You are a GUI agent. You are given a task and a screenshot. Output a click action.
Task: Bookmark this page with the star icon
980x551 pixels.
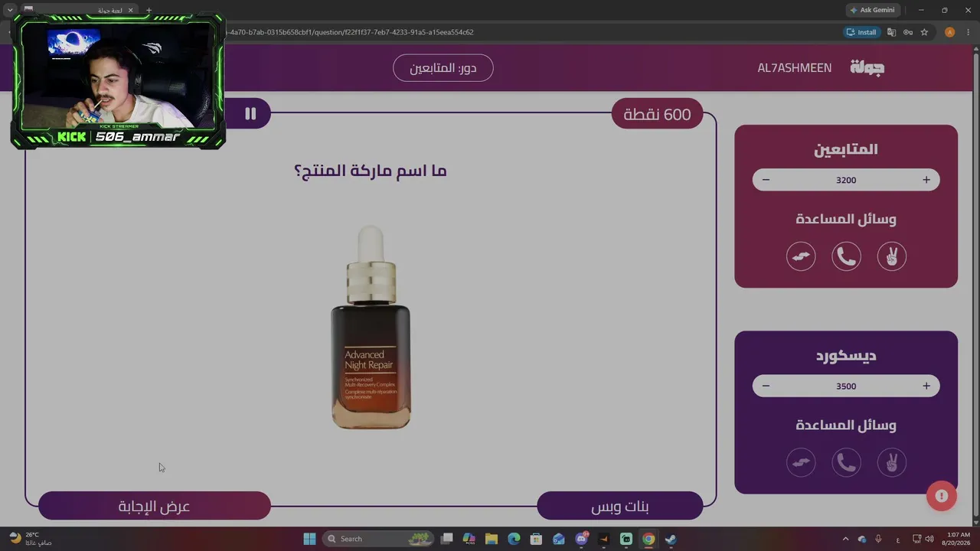click(x=924, y=32)
